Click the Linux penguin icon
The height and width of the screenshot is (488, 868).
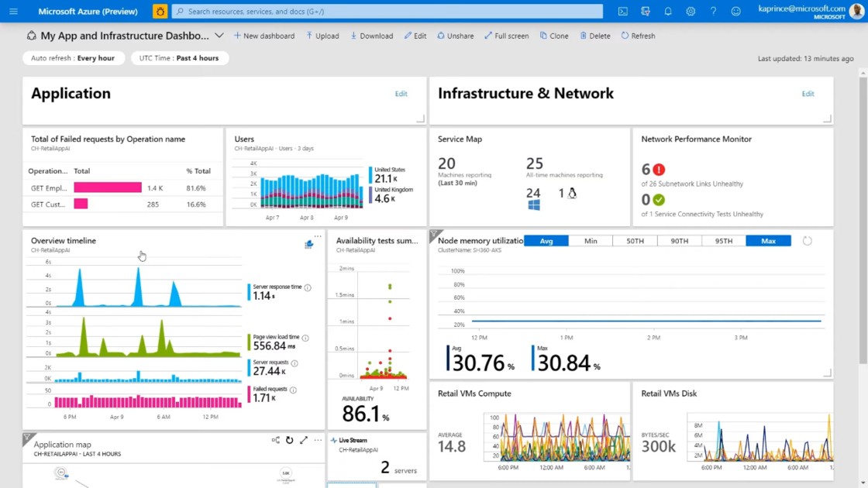[x=573, y=193]
